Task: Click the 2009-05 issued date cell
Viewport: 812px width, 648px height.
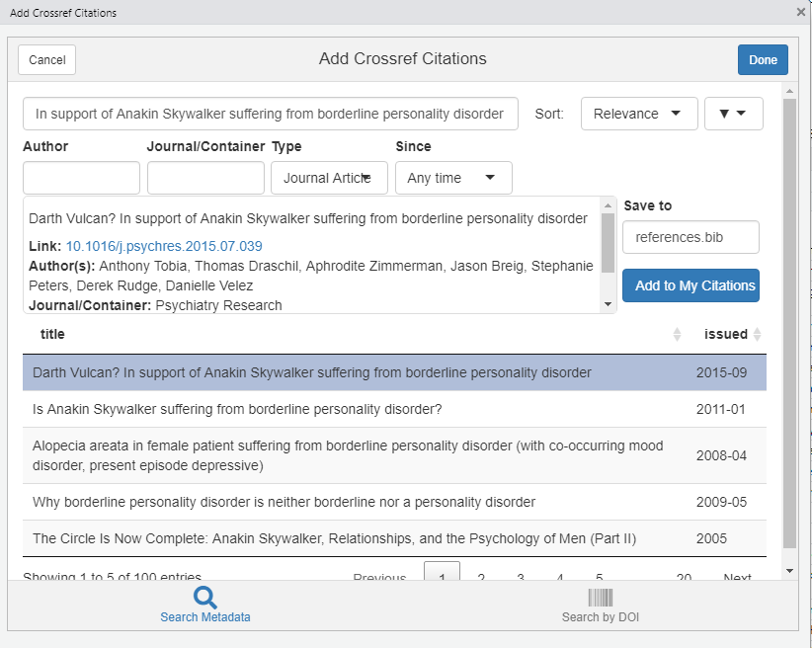Action: click(x=721, y=502)
